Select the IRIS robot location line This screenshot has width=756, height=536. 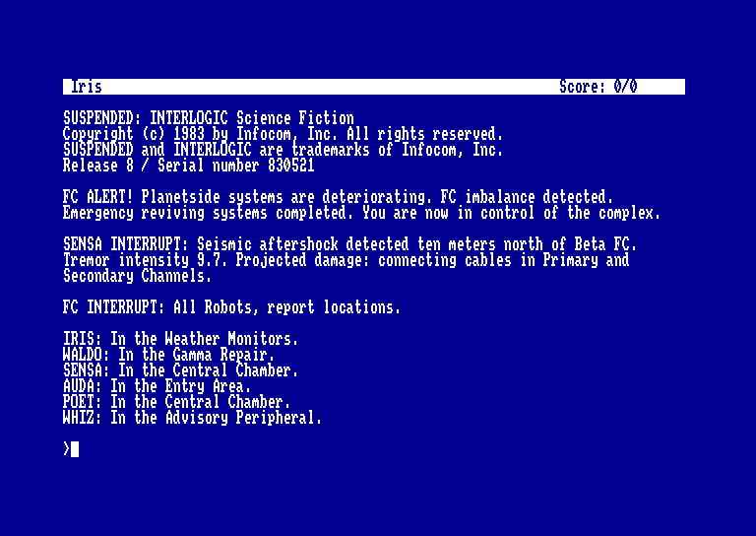pyautogui.click(x=181, y=339)
